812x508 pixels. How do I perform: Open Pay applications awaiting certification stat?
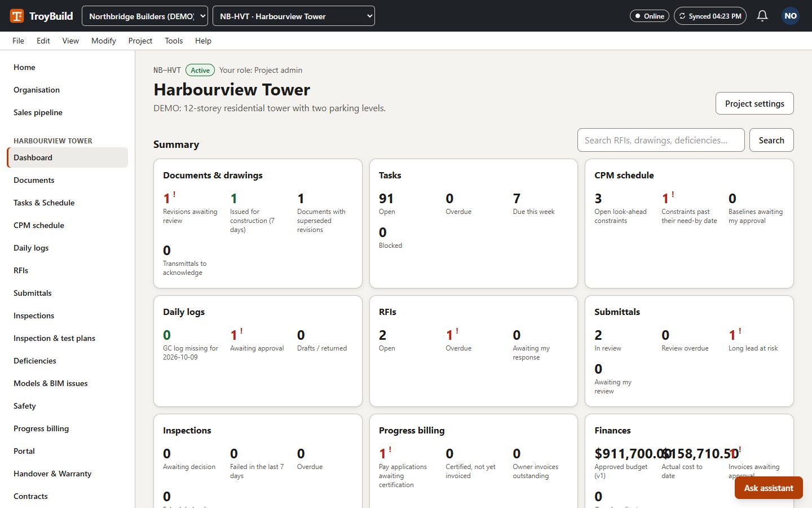407,467
